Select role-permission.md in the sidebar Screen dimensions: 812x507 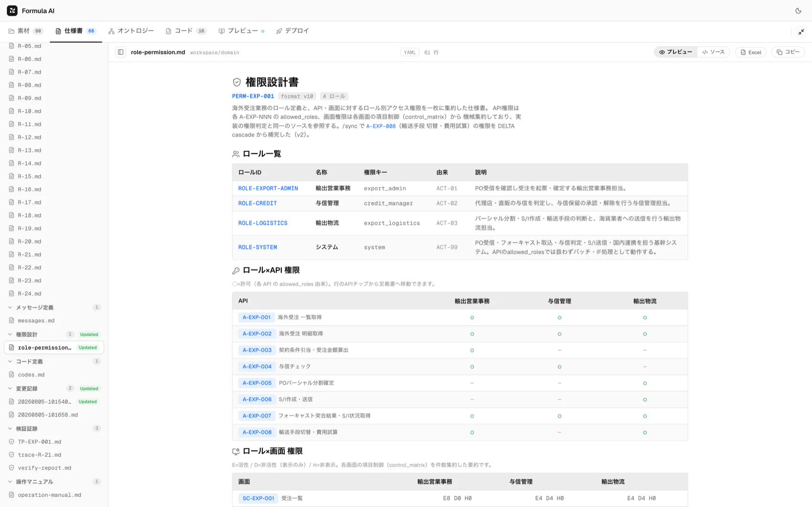click(x=54, y=348)
